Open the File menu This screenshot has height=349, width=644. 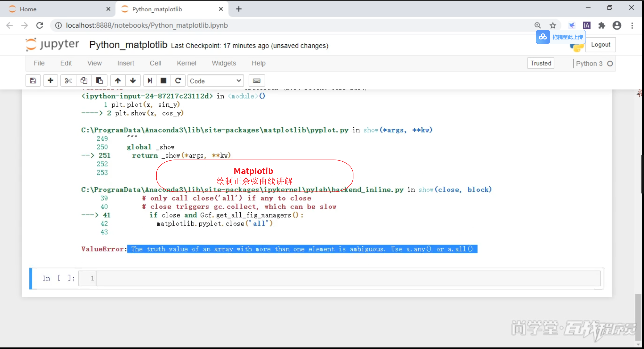tap(39, 63)
